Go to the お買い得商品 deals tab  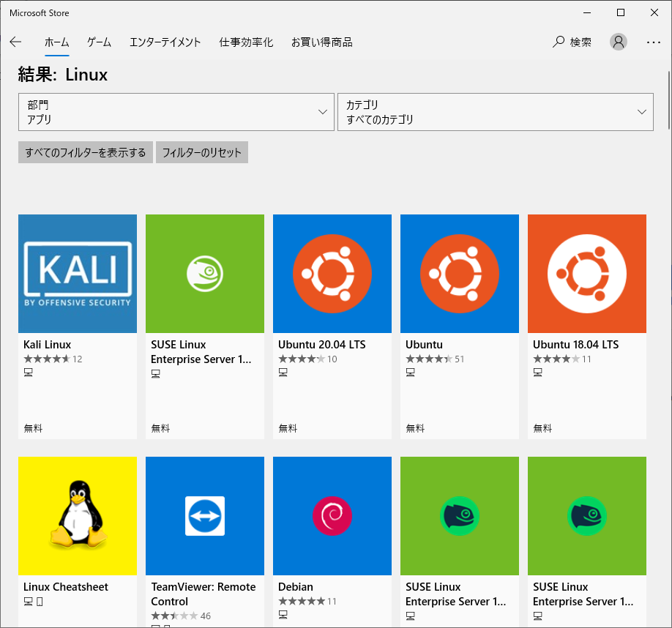tap(321, 42)
